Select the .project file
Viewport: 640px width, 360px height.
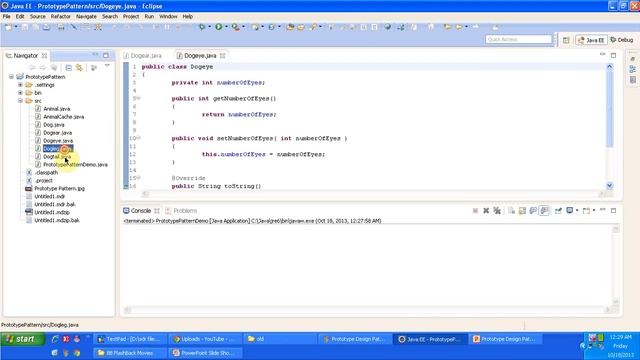tap(43, 180)
